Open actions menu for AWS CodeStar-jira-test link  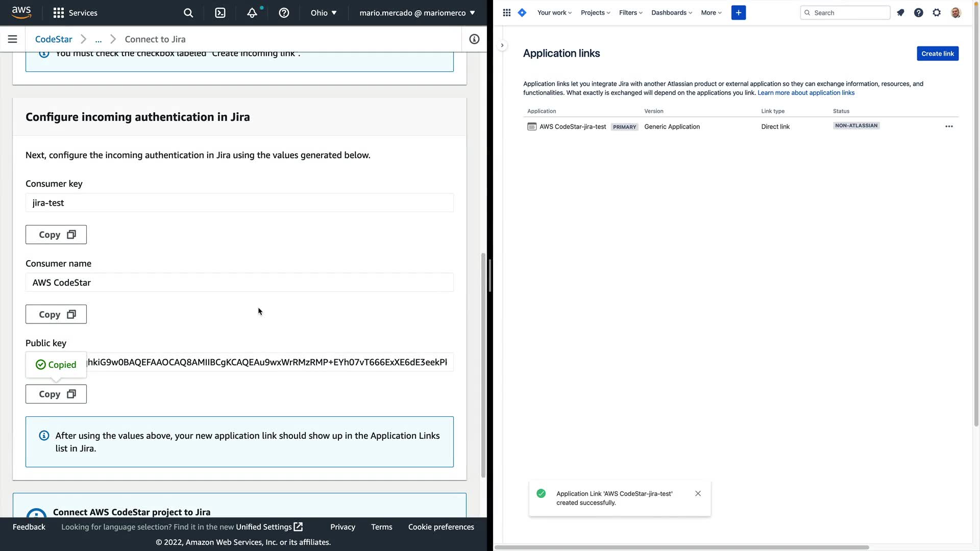click(x=948, y=127)
